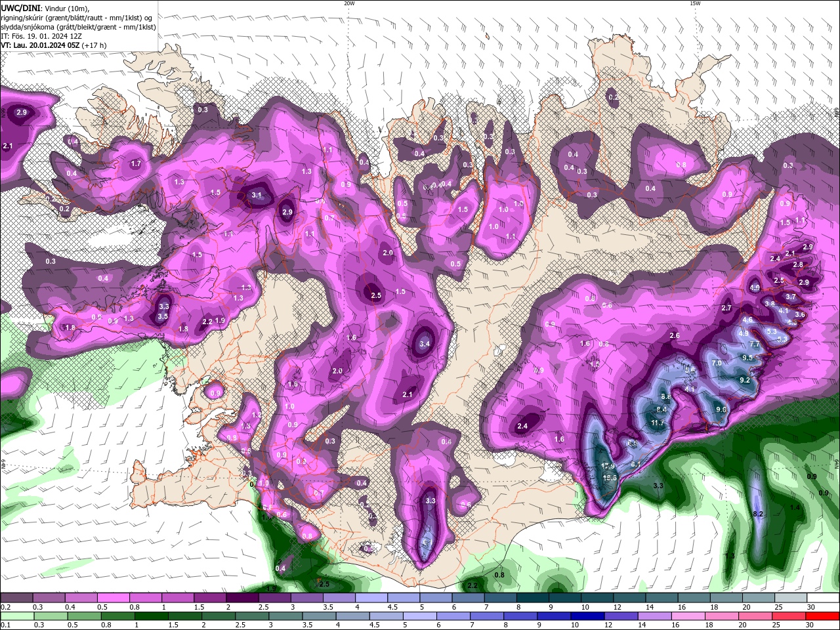840x630 pixels.
Task: Click the 4.5 swatch in the lower rain legend row
Action: [386, 616]
